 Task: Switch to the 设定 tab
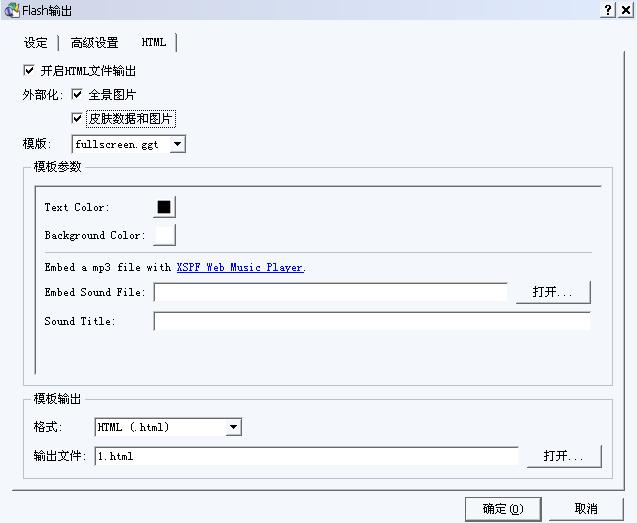pos(36,43)
